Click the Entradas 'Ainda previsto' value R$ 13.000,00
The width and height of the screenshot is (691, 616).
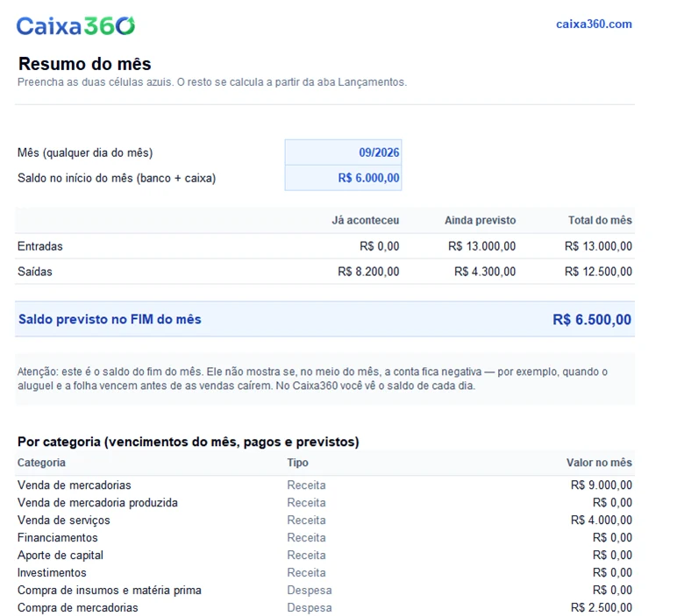481,246
